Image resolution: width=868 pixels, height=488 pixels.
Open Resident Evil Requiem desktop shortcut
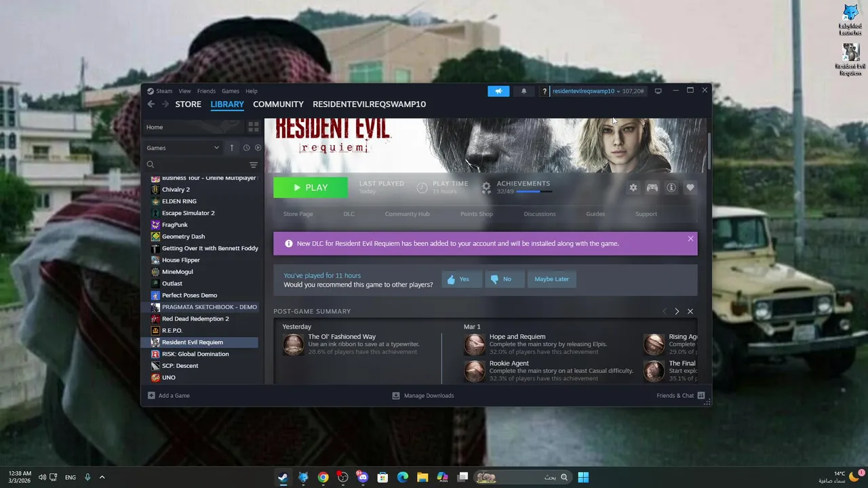pyautogui.click(x=850, y=60)
